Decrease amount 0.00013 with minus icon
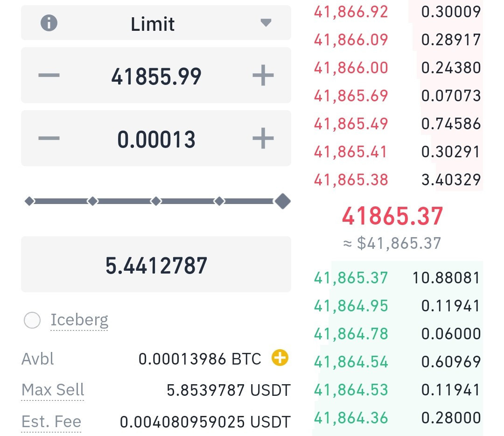Image resolution: width=504 pixels, height=436 pixels. click(49, 139)
